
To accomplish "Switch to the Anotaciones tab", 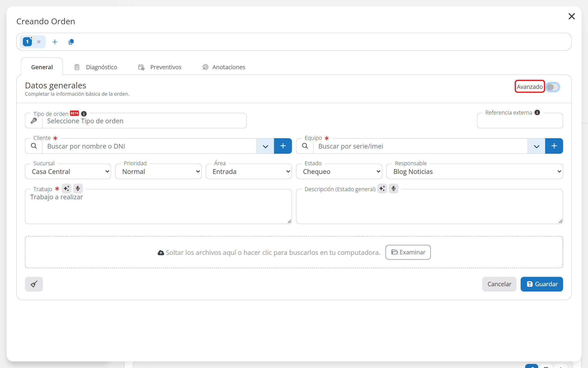I will pos(223,67).
